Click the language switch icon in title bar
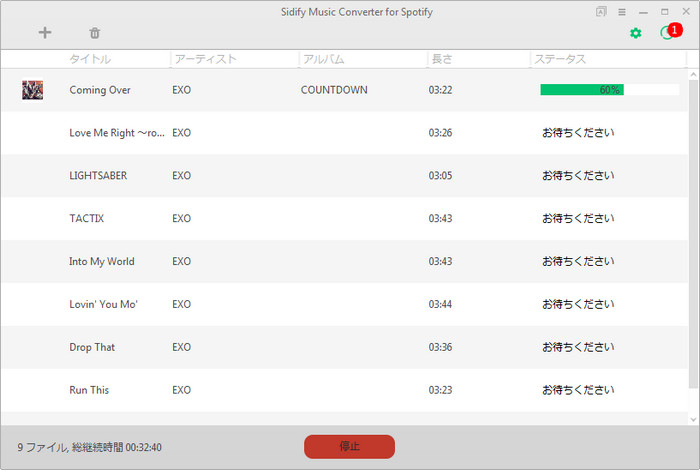The image size is (700, 470). (x=601, y=12)
